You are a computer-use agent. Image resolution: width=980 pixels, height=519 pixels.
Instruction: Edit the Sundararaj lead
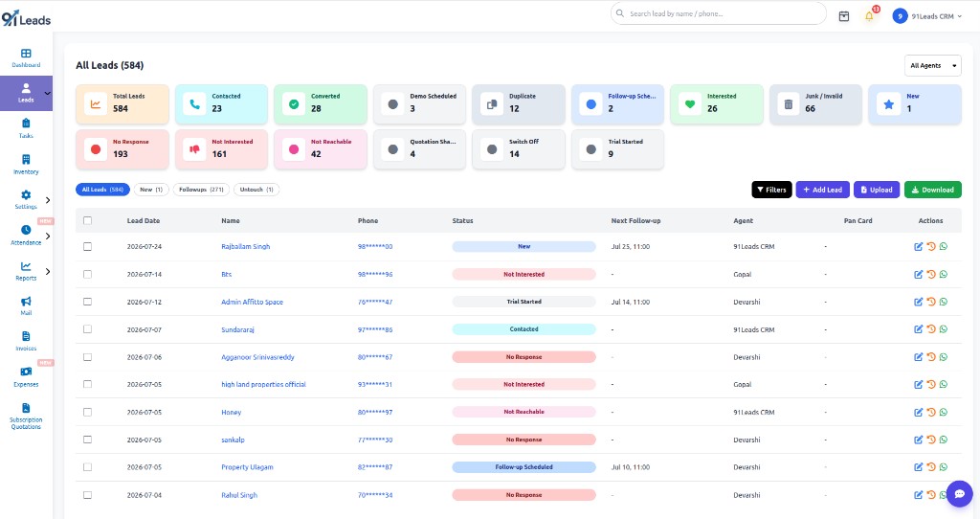coord(918,328)
